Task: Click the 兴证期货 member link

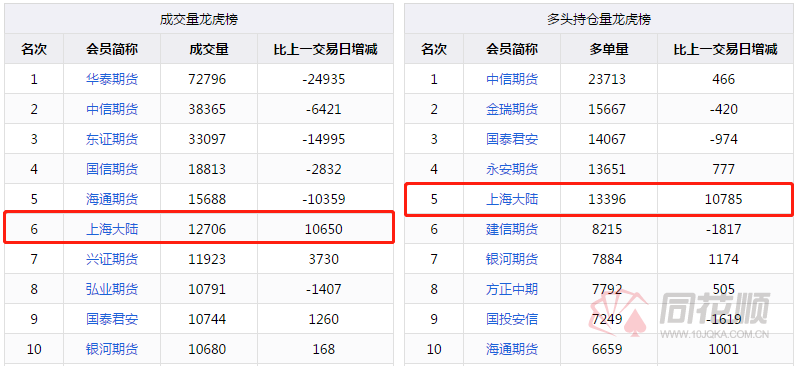Action: (112, 259)
